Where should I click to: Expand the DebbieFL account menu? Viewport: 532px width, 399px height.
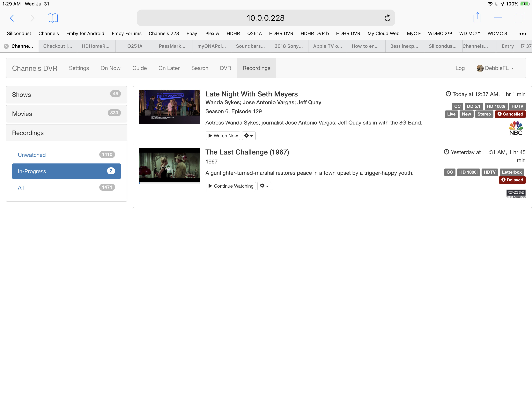(512, 68)
